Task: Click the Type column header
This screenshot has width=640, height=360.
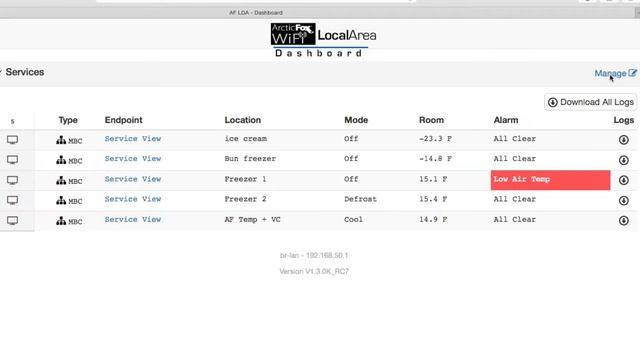Action: click(x=68, y=120)
